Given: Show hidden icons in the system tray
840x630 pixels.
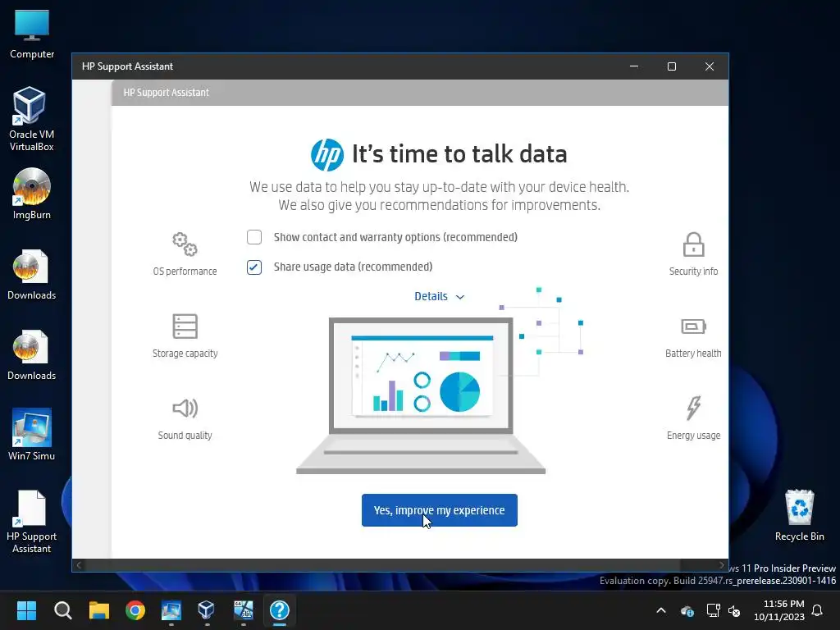Looking at the screenshot, I should pos(661,610).
